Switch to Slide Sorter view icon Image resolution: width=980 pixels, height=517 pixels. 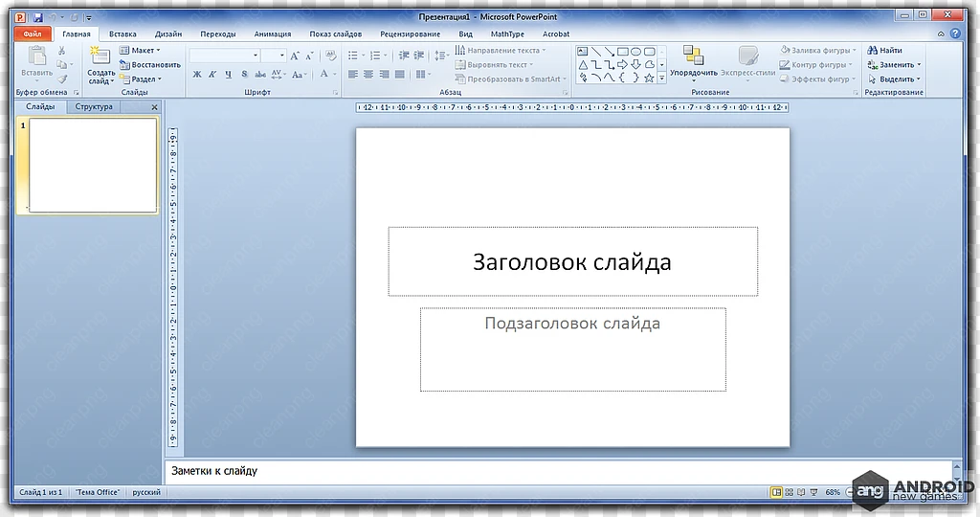790,492
